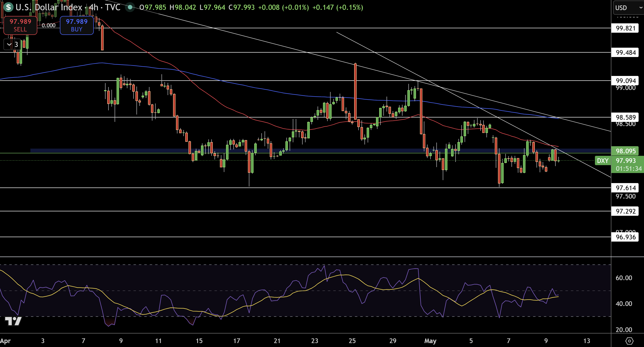The image size is (644, 347).
Task: Click the Apr date on time axis
Action: [5, 341]
